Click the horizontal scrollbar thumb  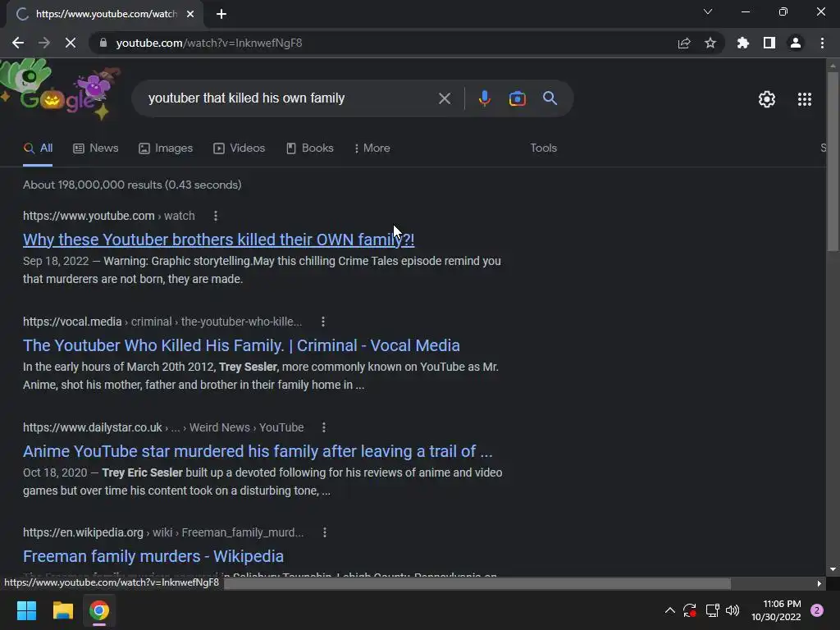pyautogui.click(x=477, y=583)
